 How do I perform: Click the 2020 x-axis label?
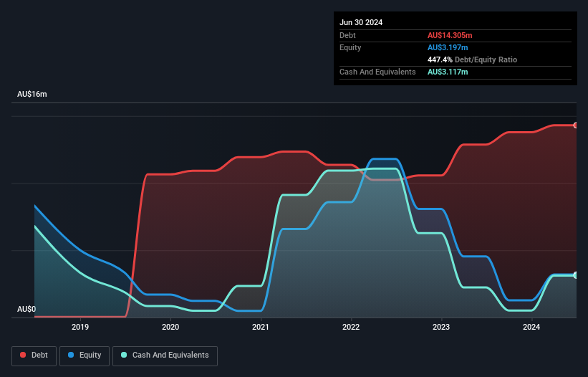[170, 327]
